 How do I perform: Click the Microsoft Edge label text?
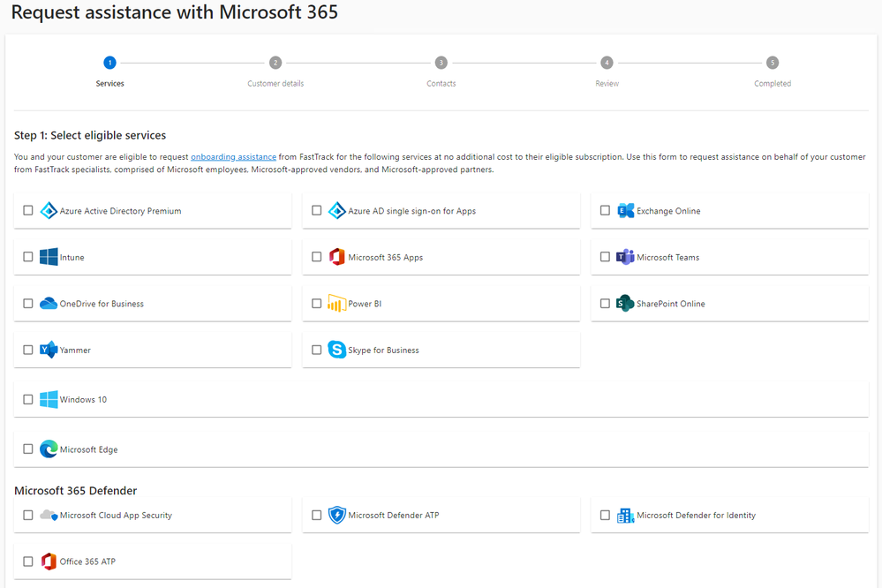(x=89, y=449)
